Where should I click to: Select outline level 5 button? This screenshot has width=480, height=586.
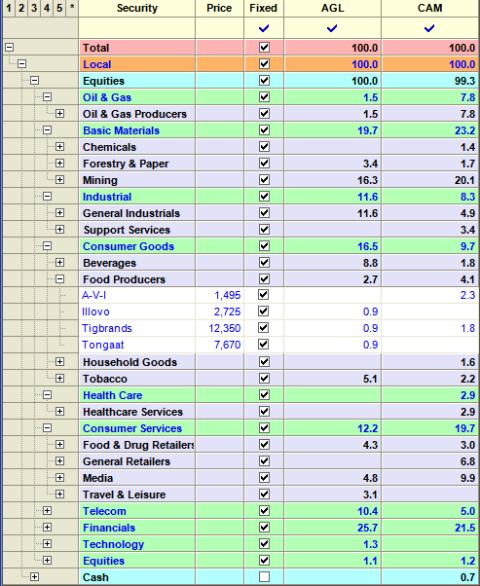tap(59, 8)
